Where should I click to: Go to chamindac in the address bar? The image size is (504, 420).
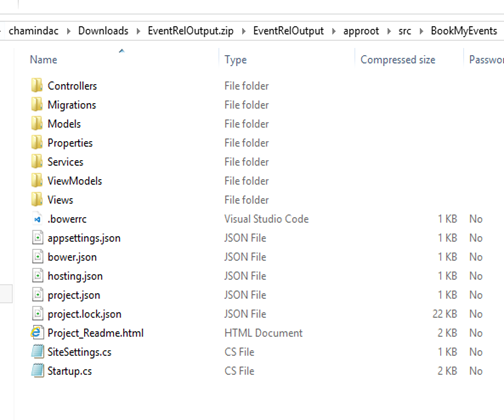pos(33,31)
